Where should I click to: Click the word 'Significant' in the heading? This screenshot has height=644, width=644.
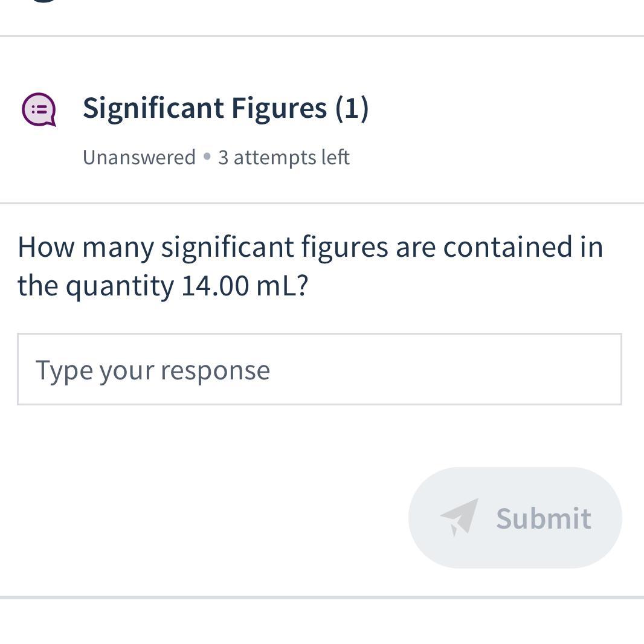tap(153, 108)
